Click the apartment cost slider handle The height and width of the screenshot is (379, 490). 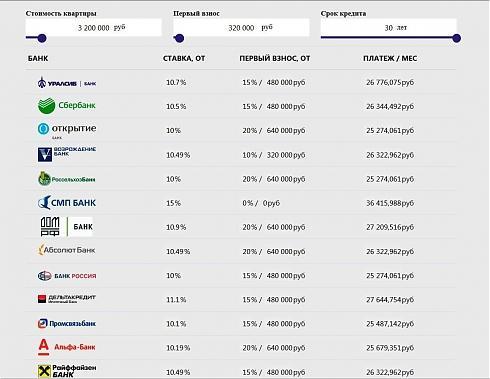(x=42, y=38)
